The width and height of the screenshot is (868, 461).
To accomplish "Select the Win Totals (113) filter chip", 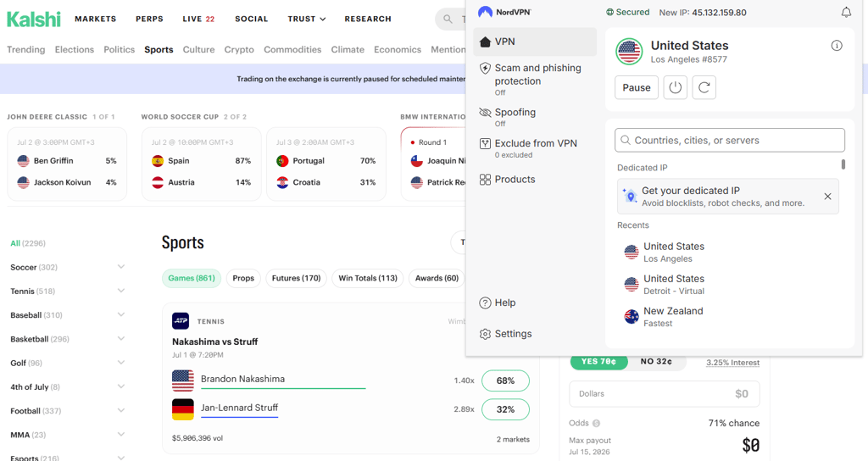I will click(x=368, y=278).
